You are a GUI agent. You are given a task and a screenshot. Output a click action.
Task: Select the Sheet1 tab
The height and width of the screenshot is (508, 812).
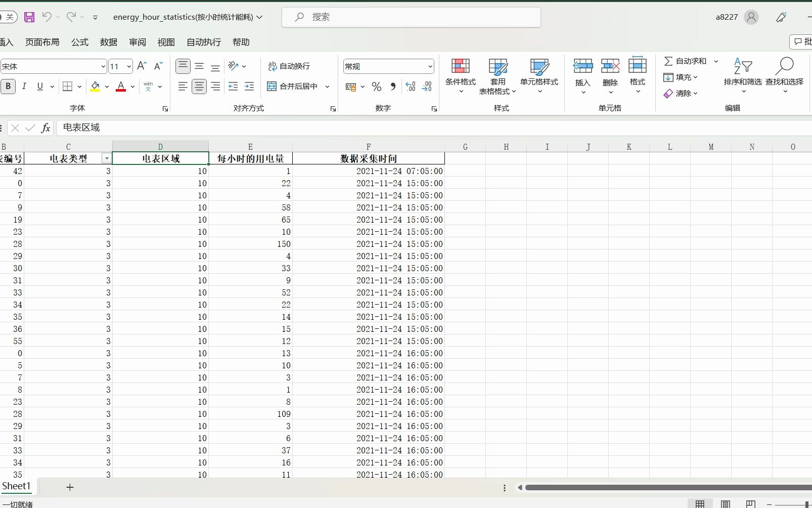[16, 486]
